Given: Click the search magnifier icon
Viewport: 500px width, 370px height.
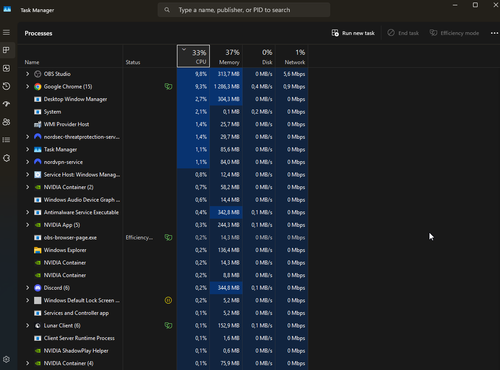Looking at the screenshot, I should click(167, 10).
